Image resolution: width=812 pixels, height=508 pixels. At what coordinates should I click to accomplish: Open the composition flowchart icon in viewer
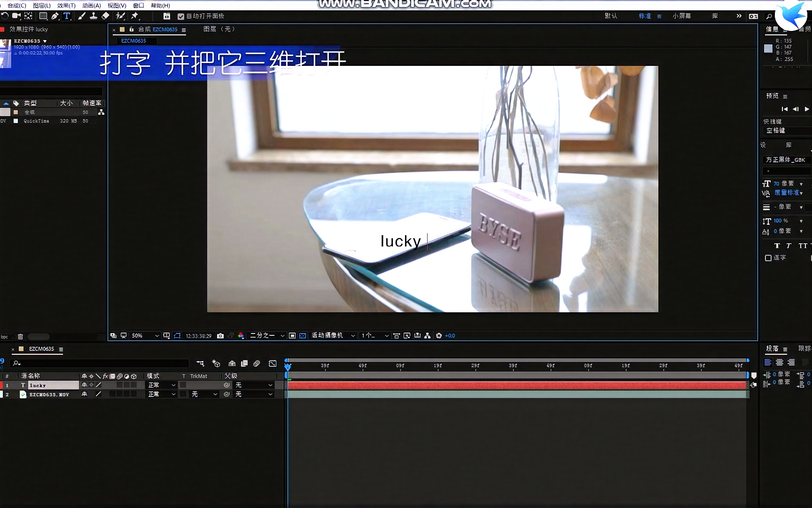click(x=427, y=336)
